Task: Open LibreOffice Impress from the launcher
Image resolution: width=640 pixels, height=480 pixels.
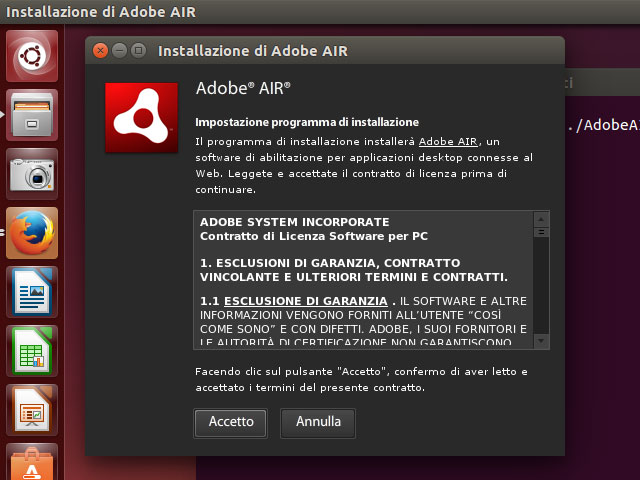Action: click(x=33, y=410)
